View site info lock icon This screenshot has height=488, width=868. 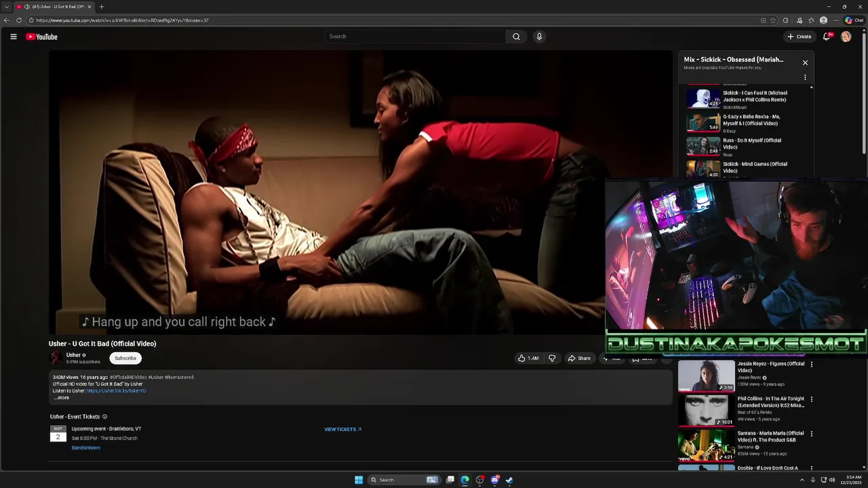pyautogui.click(x=31, y=20)
